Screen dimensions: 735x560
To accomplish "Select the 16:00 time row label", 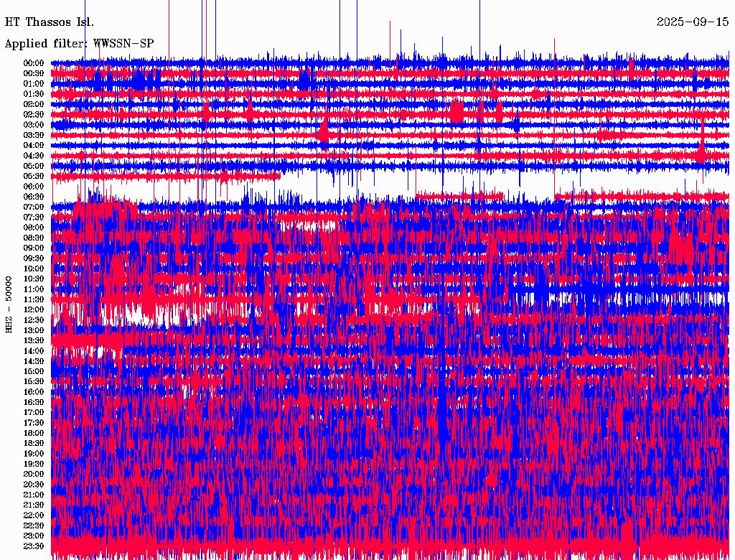I will tap(34, 392).
